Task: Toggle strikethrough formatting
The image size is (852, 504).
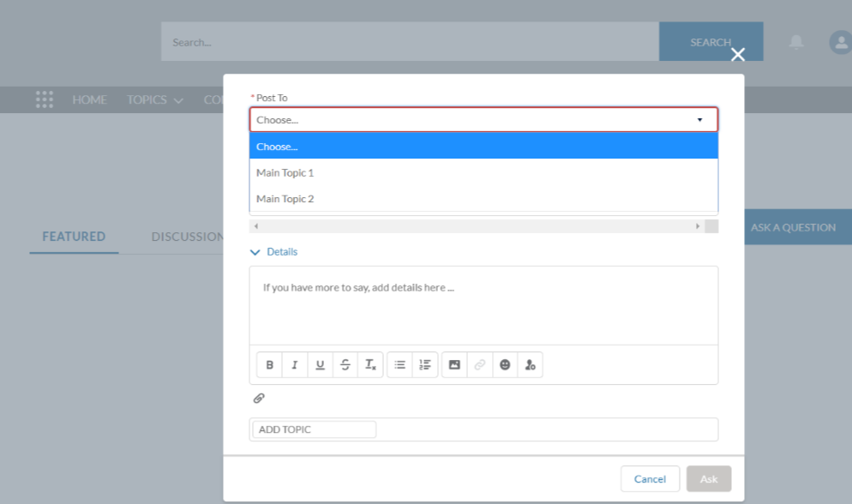Action: point(345,365)
